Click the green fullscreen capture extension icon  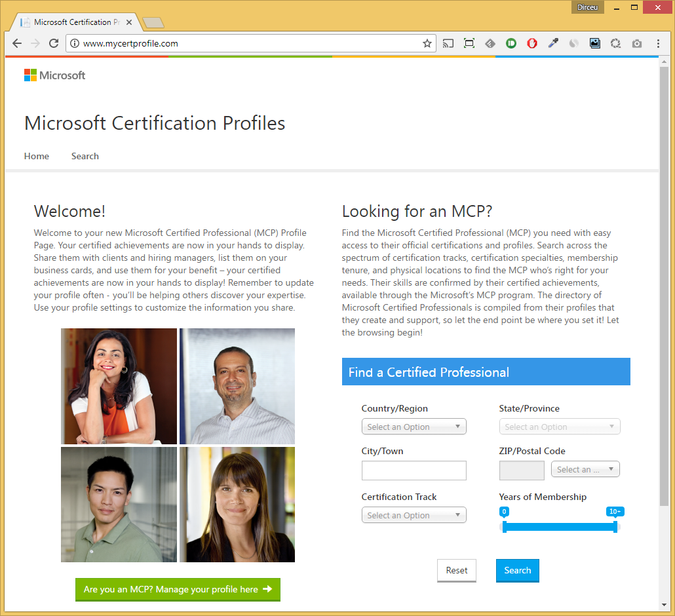click(x=469, y=43)
